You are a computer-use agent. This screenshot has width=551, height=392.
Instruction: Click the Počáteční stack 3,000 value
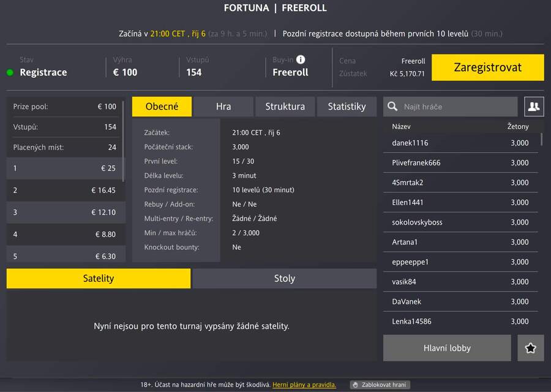(241, 147)
